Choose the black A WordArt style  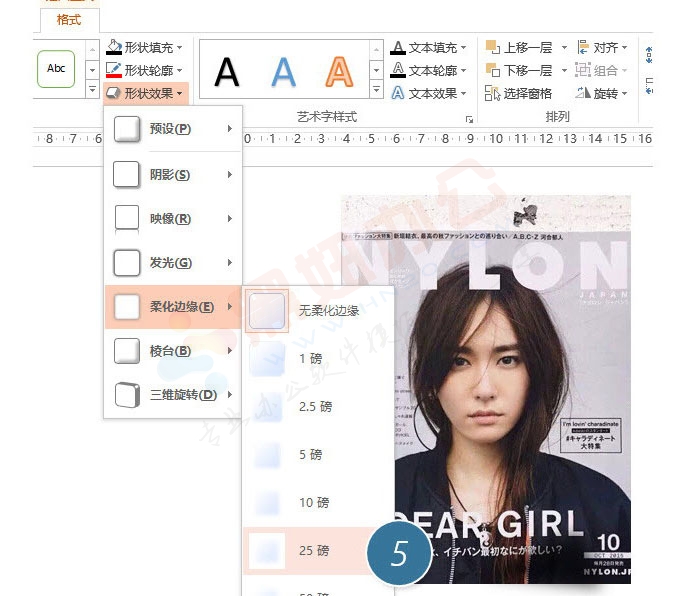pyautogui.click(x=228, y=71)
